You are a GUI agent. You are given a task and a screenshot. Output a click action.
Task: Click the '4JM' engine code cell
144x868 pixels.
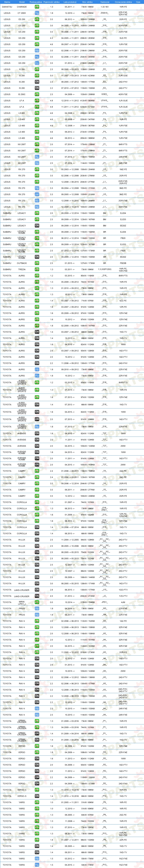[123, 602]
